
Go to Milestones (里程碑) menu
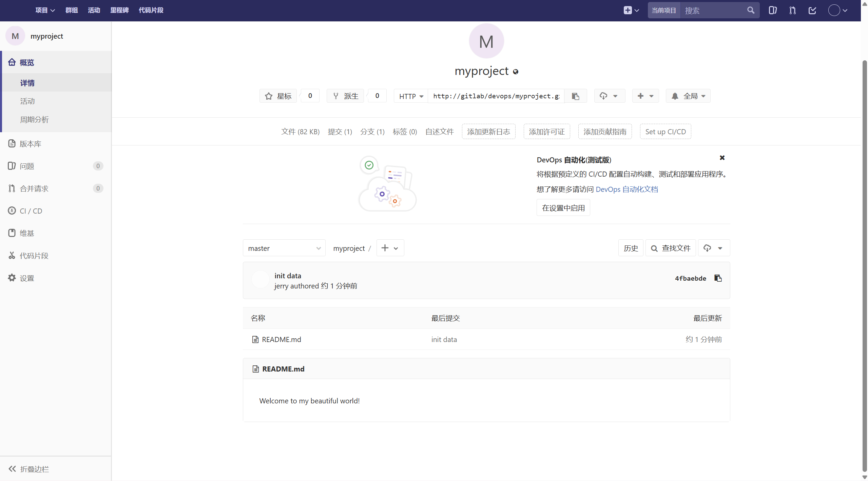click(x=119, y=10)
